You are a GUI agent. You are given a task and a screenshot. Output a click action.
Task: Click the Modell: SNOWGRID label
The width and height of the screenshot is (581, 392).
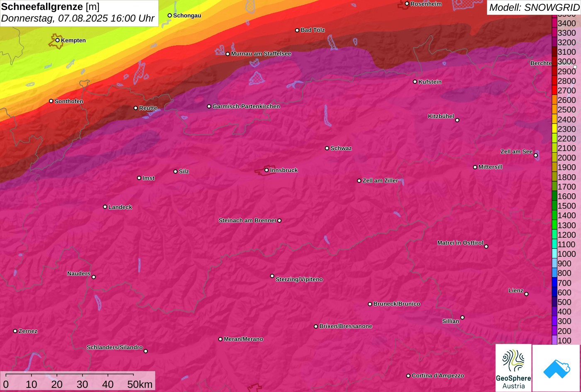(x=534, y=7)
